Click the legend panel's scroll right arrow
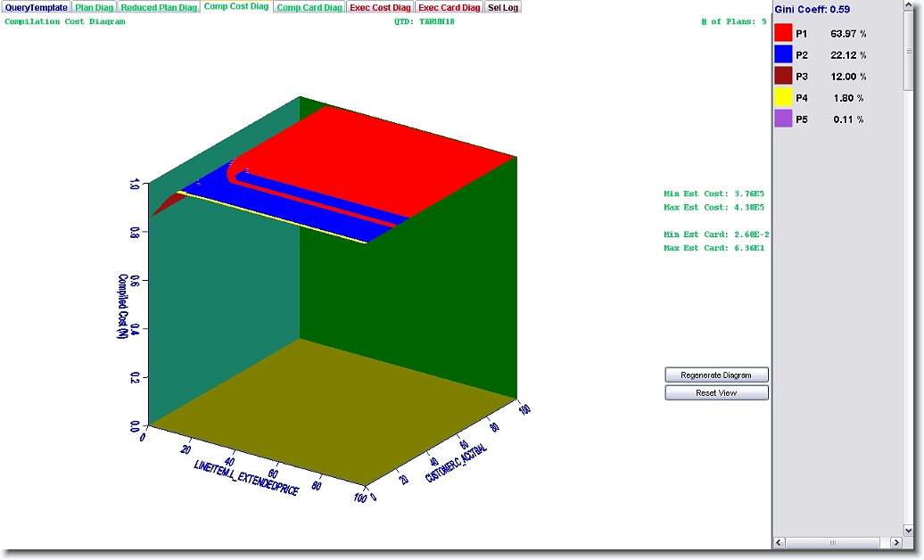This screenshot has height=560, width=924. pos(896,542)
